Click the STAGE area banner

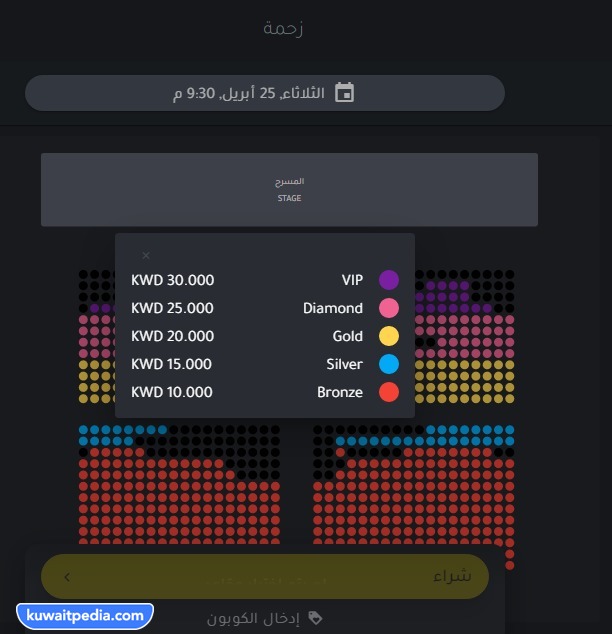click(289, 190)
